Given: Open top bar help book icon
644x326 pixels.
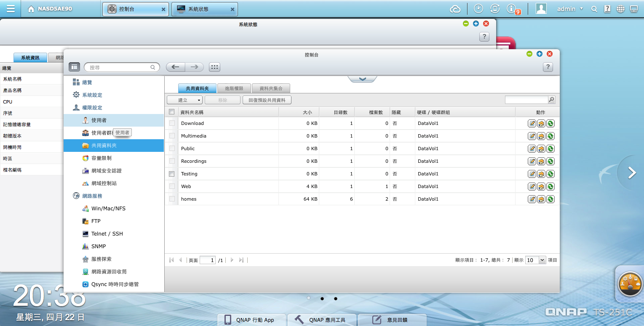Looking at the screenshot, I should pos(607,8).
